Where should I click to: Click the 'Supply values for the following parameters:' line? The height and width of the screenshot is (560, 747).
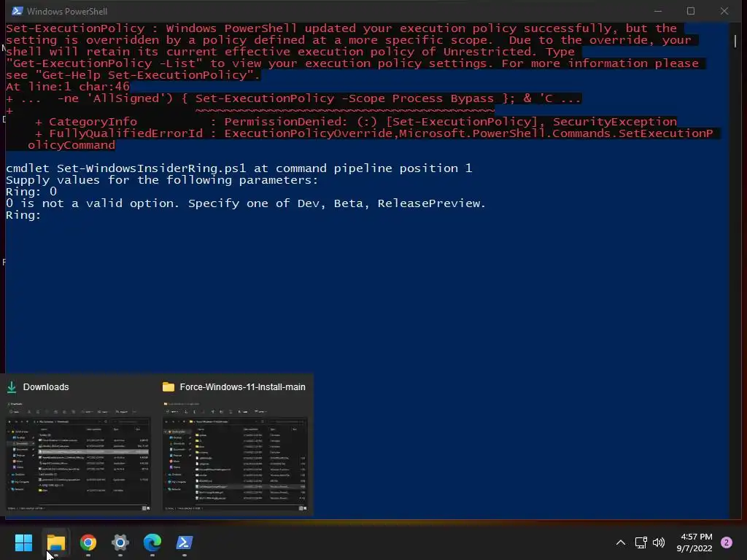coord(161,180)
